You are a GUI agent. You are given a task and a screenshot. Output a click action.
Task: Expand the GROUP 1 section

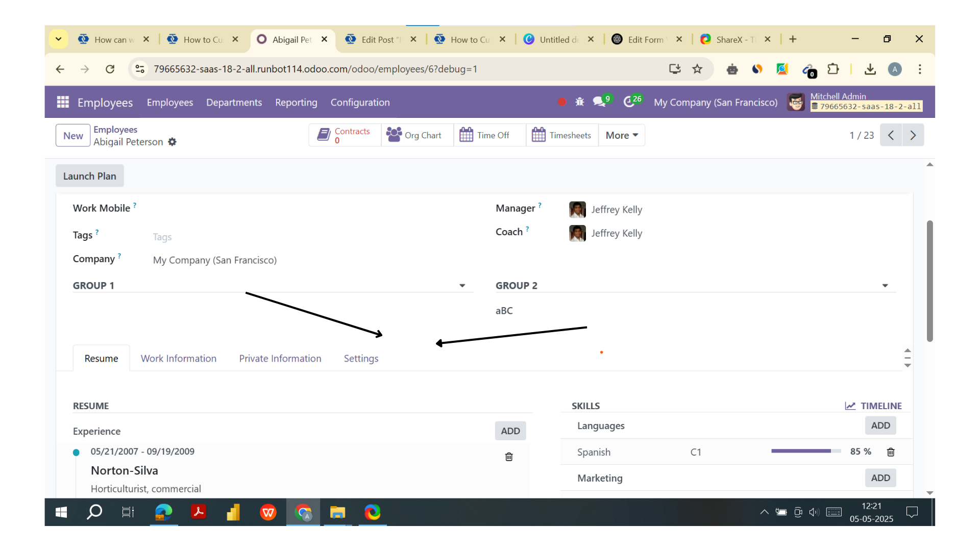[x=462, y=285]
